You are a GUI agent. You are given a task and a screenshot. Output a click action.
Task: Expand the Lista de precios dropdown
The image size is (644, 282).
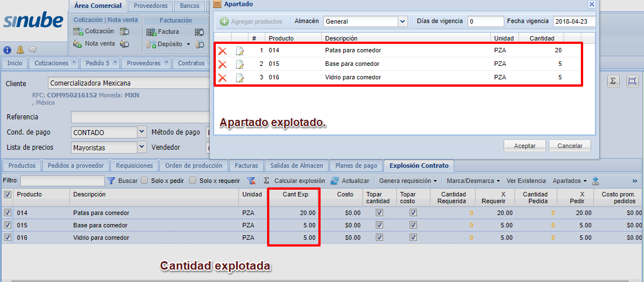[141, 147]
